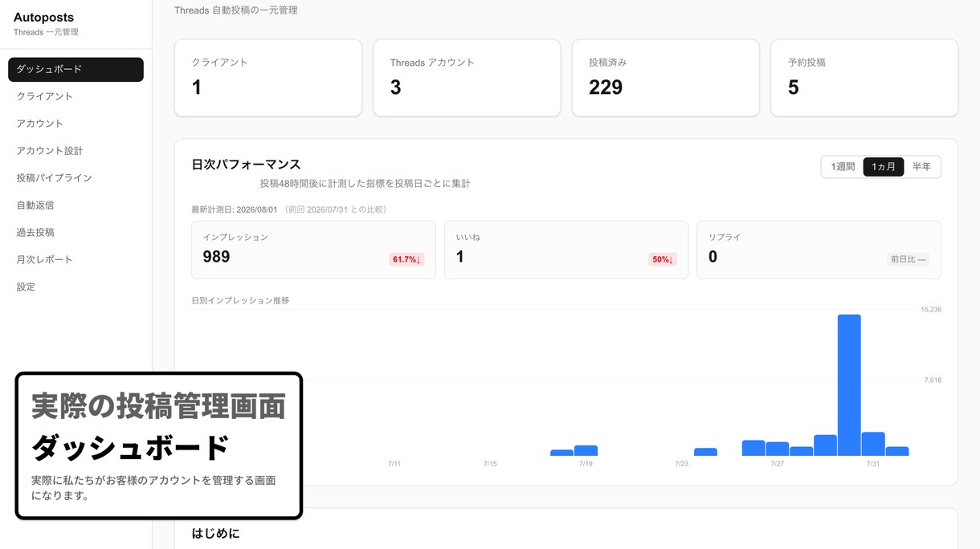The image size is (980, 549).
Task: Open 自動返信 settings page
Action: coord(76,205)
